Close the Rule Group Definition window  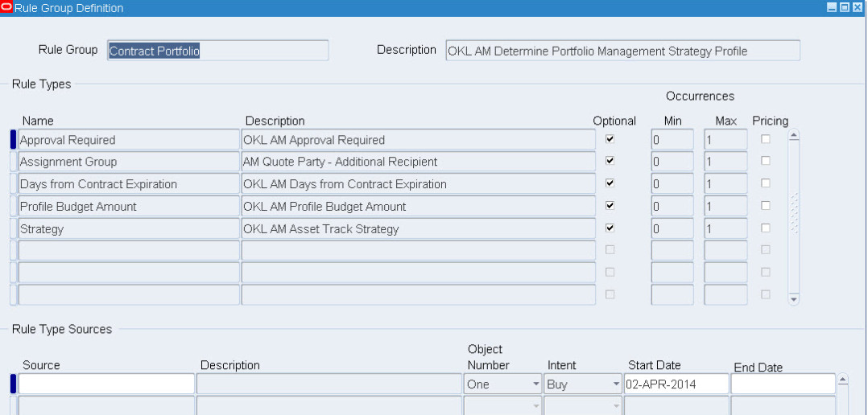pyautogui.click(x=857, y=7)
